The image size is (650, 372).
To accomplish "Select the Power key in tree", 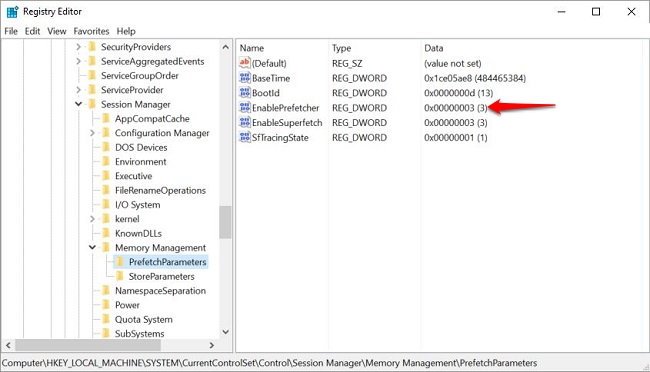I will 127,305.
